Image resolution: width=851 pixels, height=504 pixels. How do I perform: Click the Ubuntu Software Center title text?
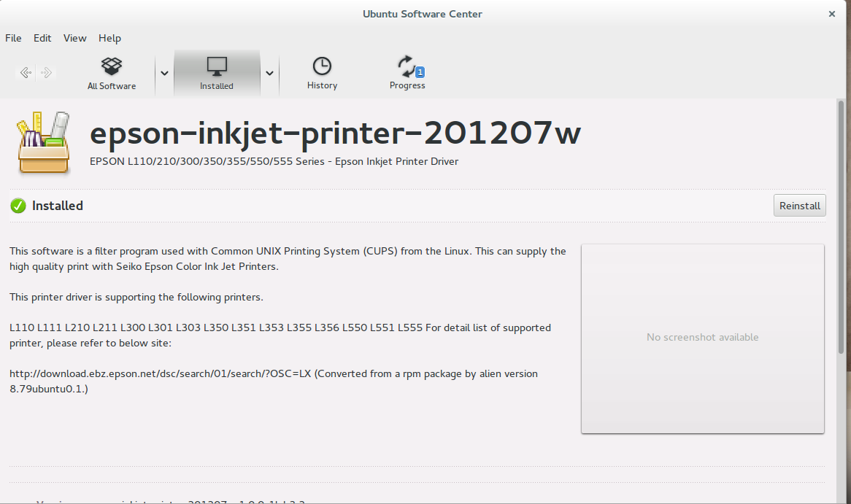423,14
